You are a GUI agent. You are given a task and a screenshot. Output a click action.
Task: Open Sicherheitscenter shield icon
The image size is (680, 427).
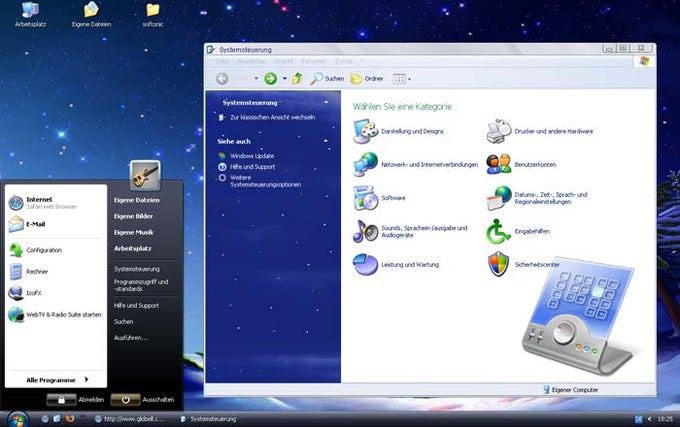click(x=498, y=264)
